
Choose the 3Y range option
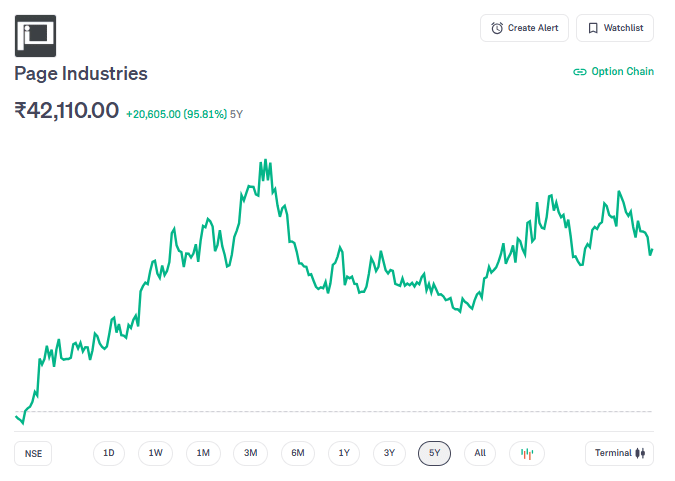(x=389, y=453)
